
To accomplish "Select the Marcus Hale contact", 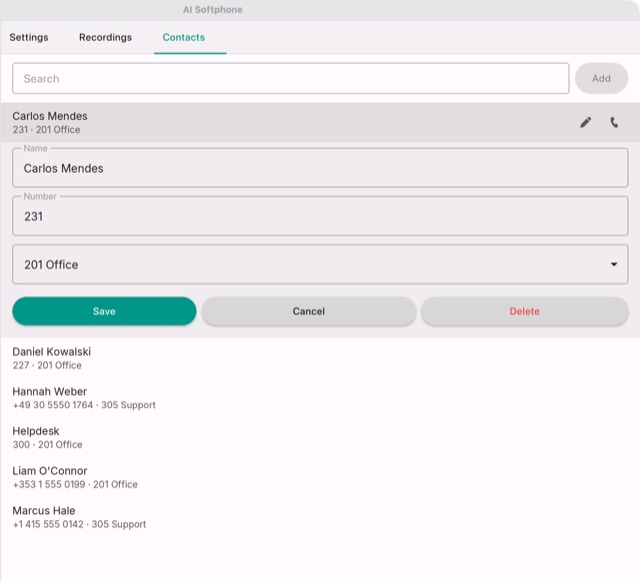I will (320, 517).
